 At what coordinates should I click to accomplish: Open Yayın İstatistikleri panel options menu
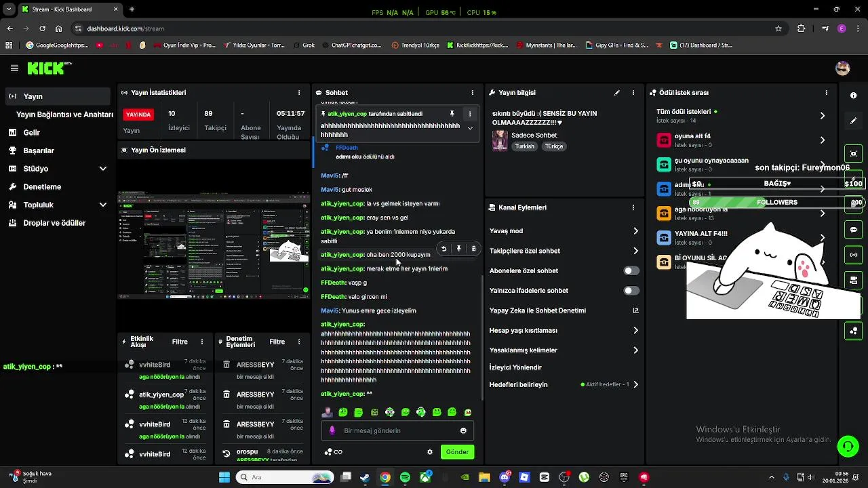point(299,93)
